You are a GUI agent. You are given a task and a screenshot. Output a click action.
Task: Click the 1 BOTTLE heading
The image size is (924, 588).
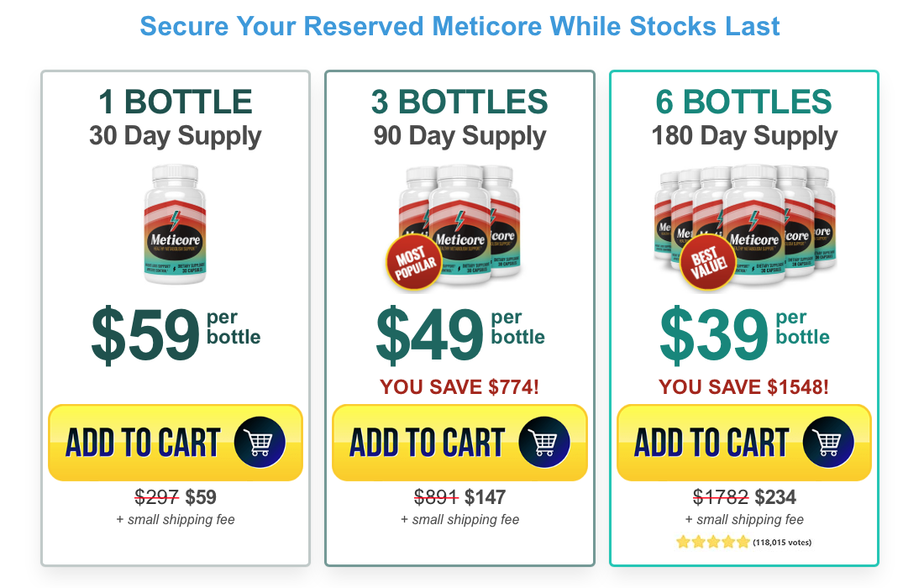tap(176, 102)
